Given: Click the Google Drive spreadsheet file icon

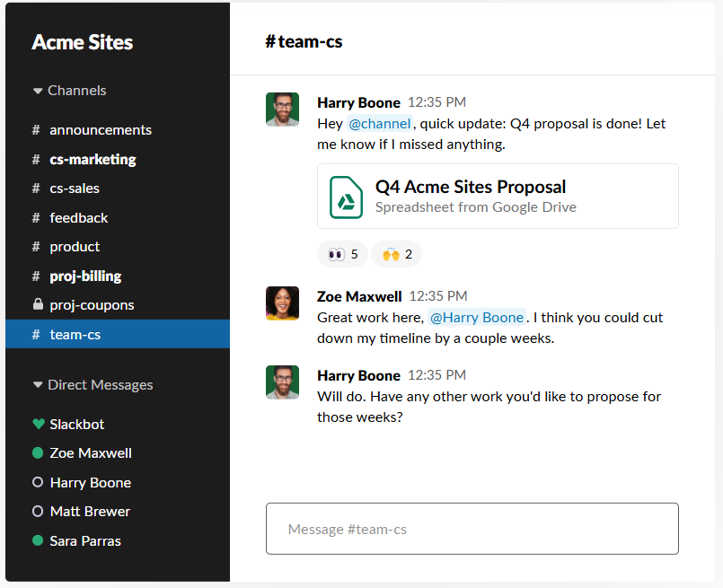Looking at the screenshot, I should pyautogui.click(x=346, y=197).
